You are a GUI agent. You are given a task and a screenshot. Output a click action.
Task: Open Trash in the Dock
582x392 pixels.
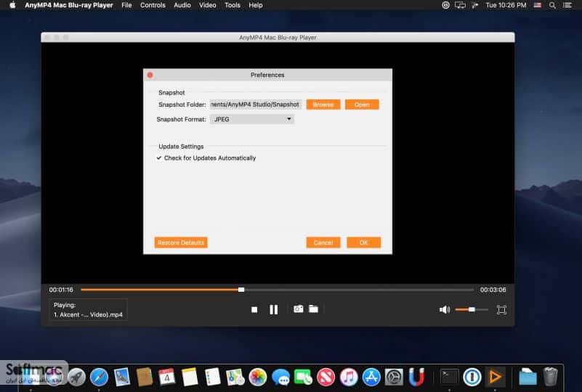551,377
